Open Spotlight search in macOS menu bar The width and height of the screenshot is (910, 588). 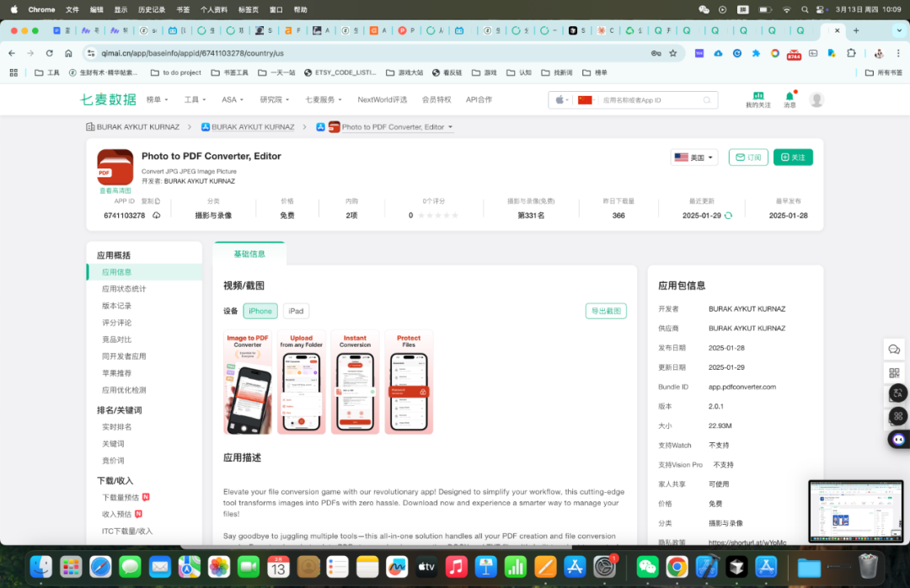(805, 9)
